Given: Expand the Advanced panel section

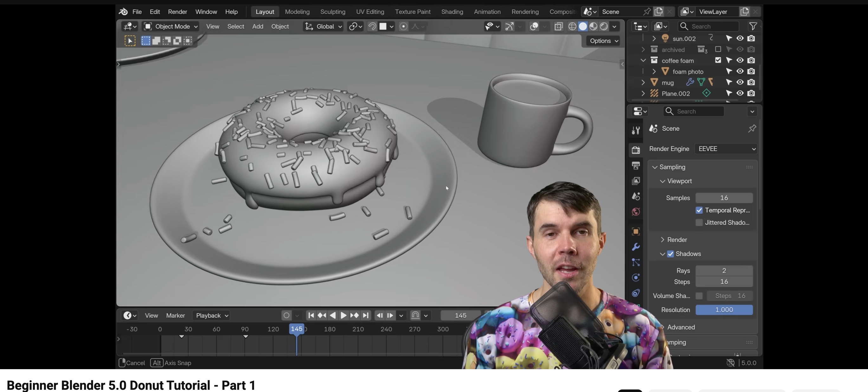Looking at the screenshot, I should pyautogui.click(x=681, y=327).
